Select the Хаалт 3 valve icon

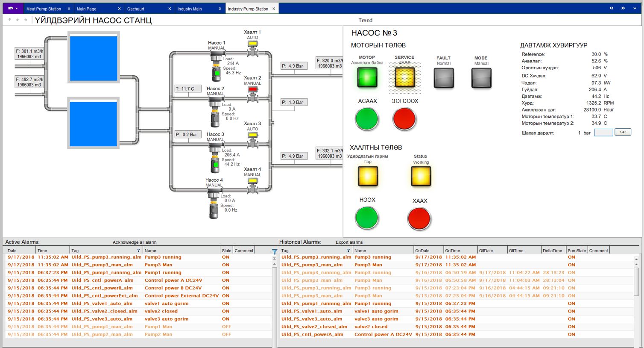(x=253, y=139)
